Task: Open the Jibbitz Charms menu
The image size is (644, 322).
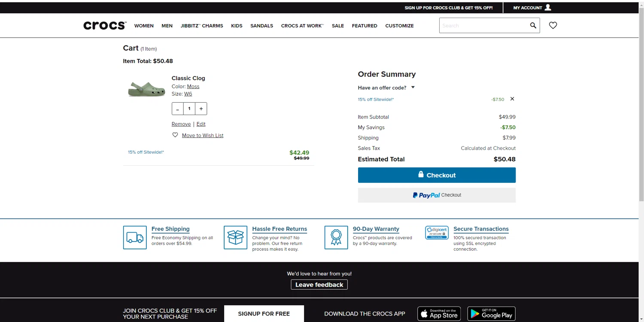Action: 202,26
